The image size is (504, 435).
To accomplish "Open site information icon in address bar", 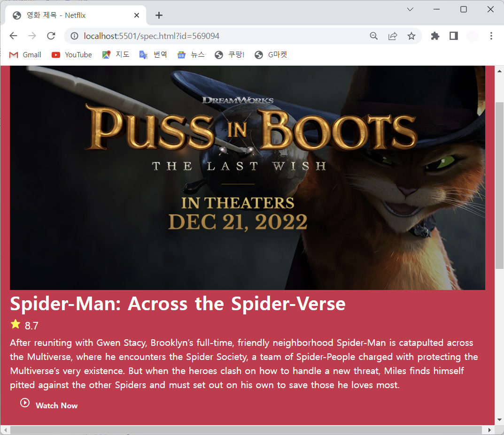I will click(74, 36).
